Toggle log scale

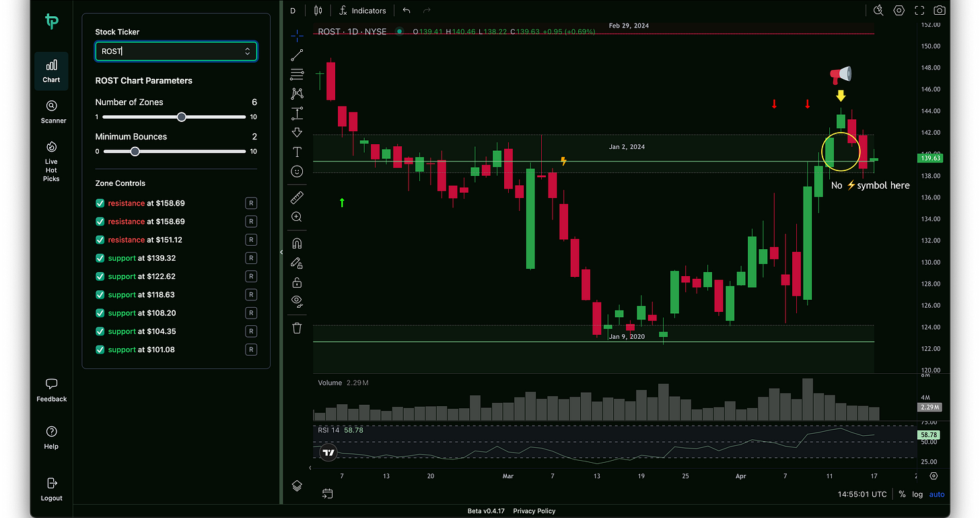917,494
